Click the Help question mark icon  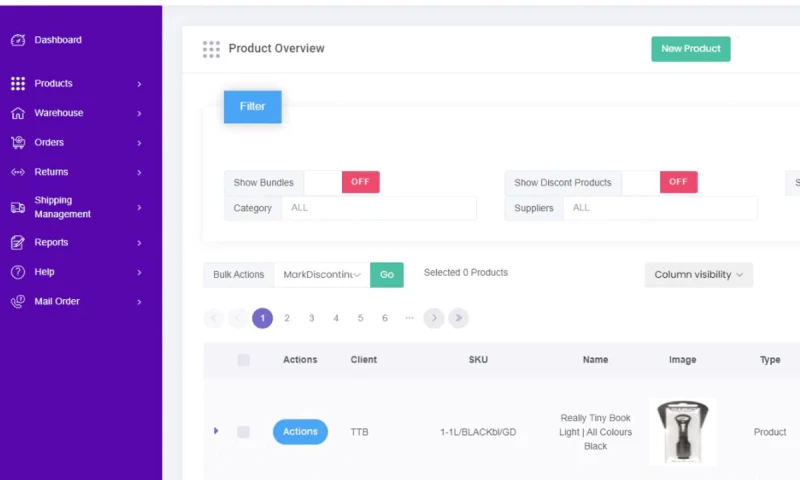click(18, 272)
